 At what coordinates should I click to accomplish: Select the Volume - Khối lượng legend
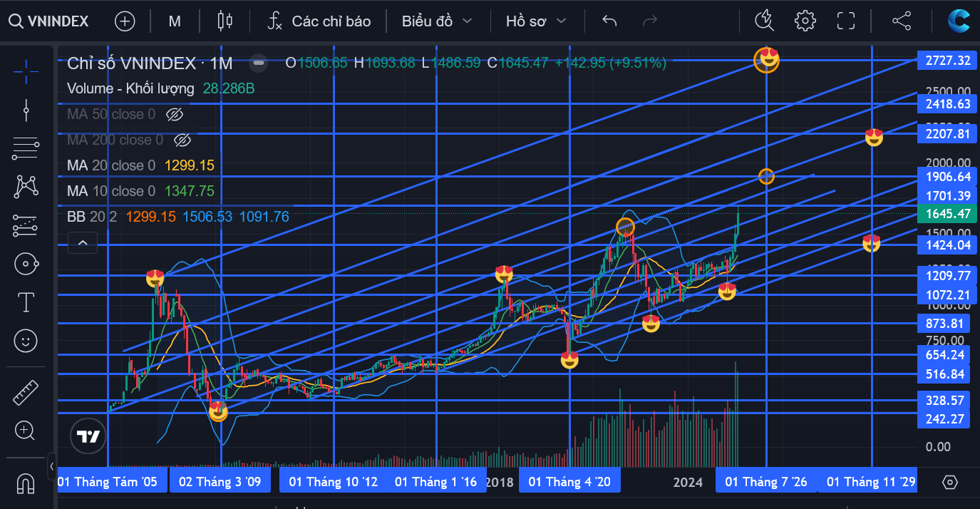[130, 88]
